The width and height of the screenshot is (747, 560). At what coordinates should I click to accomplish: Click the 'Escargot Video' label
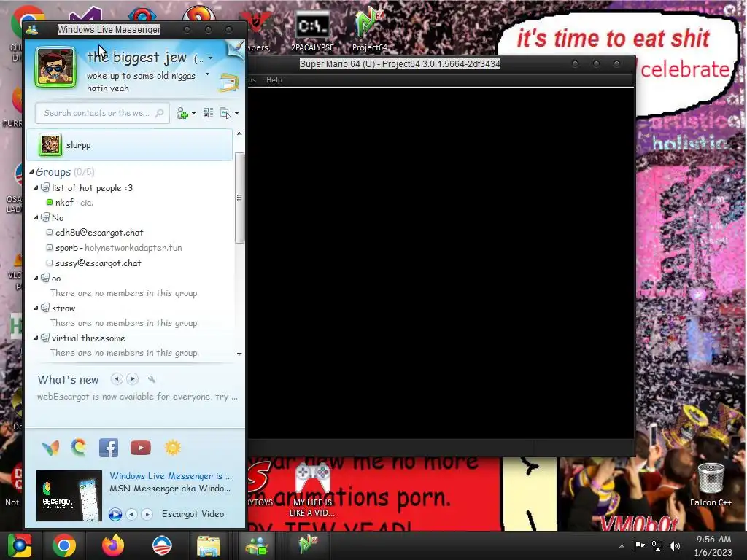tap(193, 514)
